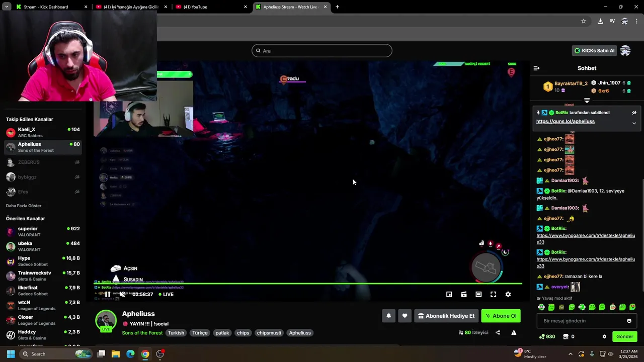Pause the live stream video
The width and height of the screenshot is (644, 362).
107,295
